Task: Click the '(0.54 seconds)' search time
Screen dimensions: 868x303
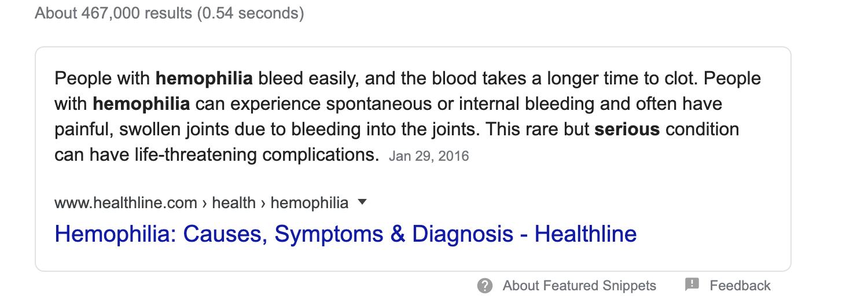Action: pos(251,13)
